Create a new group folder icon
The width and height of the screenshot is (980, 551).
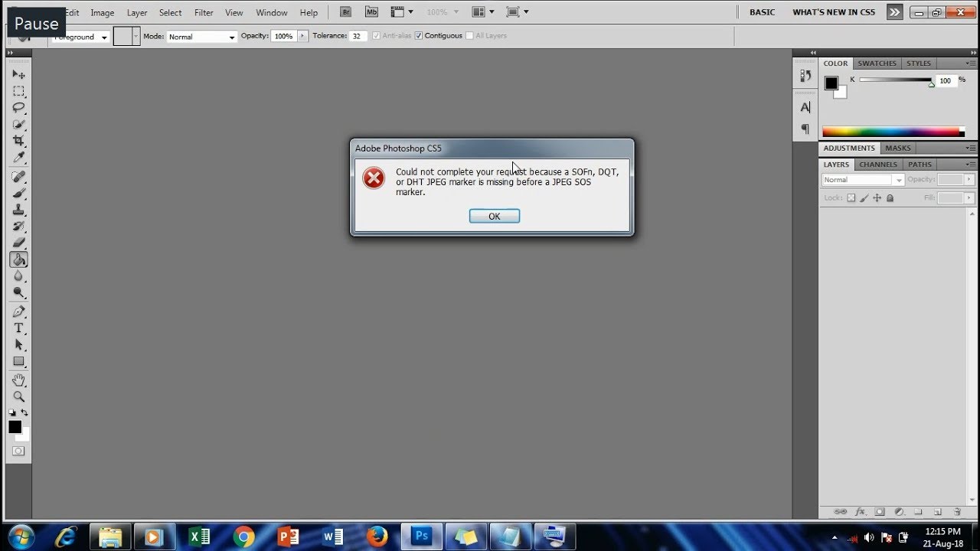click(918, 511)
